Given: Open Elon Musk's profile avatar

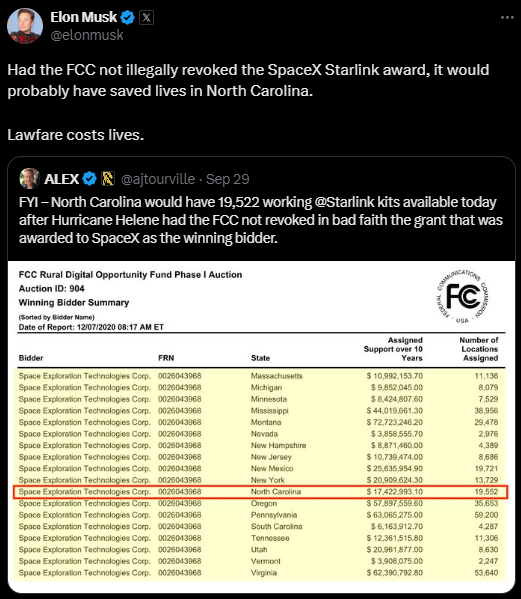Looking at the screenshot, I should pos(25,26).
